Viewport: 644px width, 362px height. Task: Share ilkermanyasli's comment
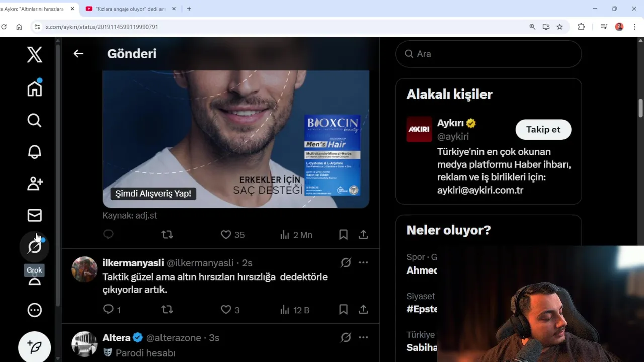(363, 310)
